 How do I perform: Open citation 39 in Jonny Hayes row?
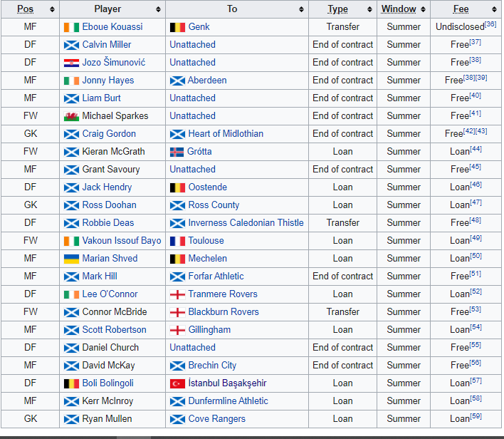[481, 78]
